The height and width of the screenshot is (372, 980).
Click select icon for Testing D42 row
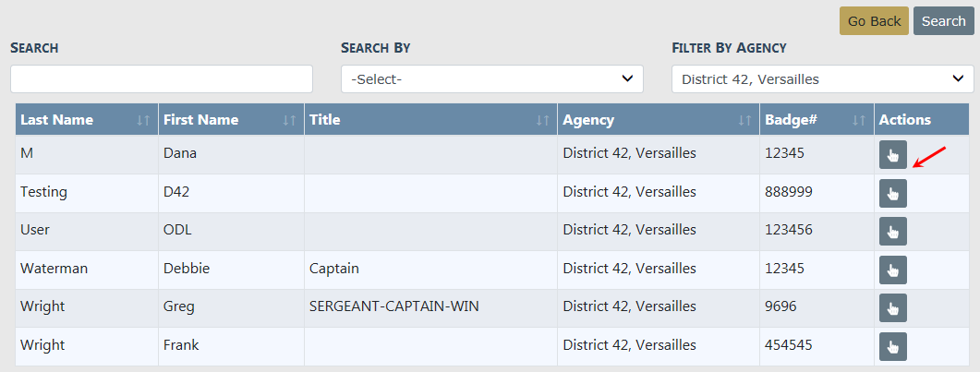pos(892,193)
